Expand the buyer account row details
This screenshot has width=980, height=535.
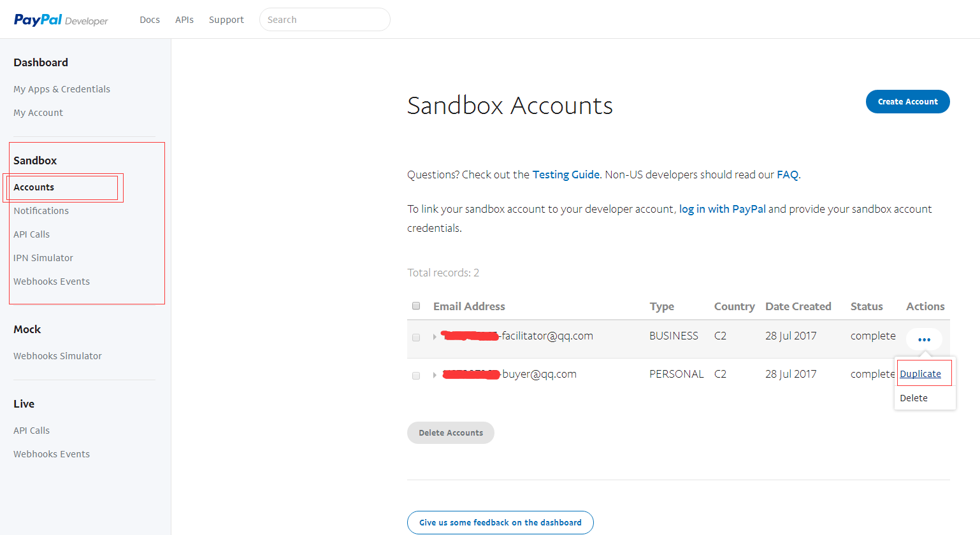click(x=435, y=375)
